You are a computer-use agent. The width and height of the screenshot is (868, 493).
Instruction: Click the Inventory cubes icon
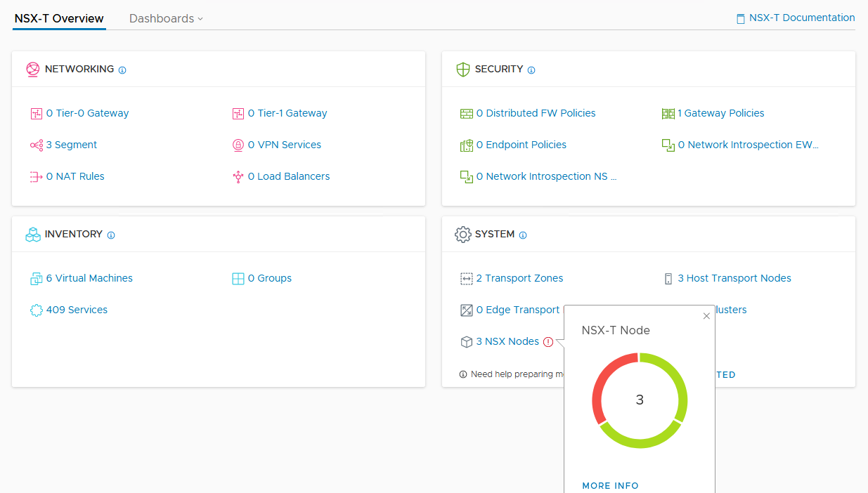[x=32, y=235]
